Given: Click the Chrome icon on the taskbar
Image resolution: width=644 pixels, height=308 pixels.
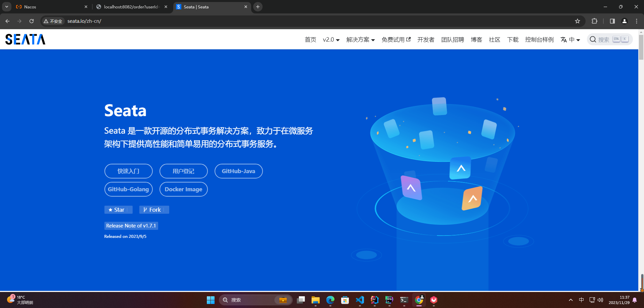Looking at the screenshot, I should coord(419,300).
